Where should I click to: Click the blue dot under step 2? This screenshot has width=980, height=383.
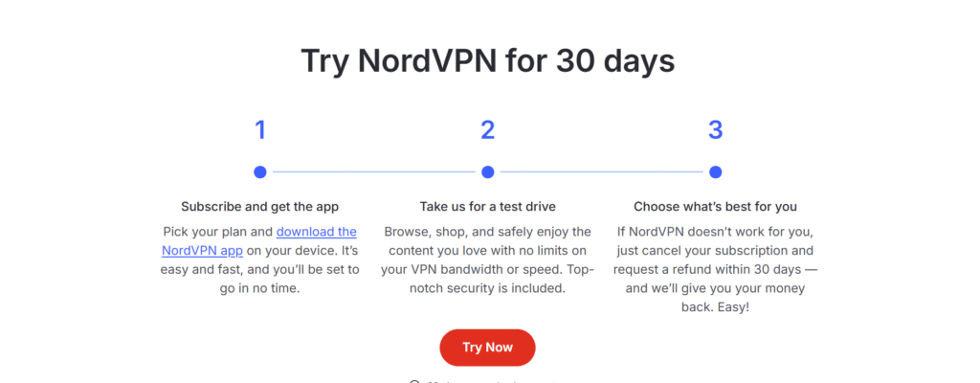(488, 172)
